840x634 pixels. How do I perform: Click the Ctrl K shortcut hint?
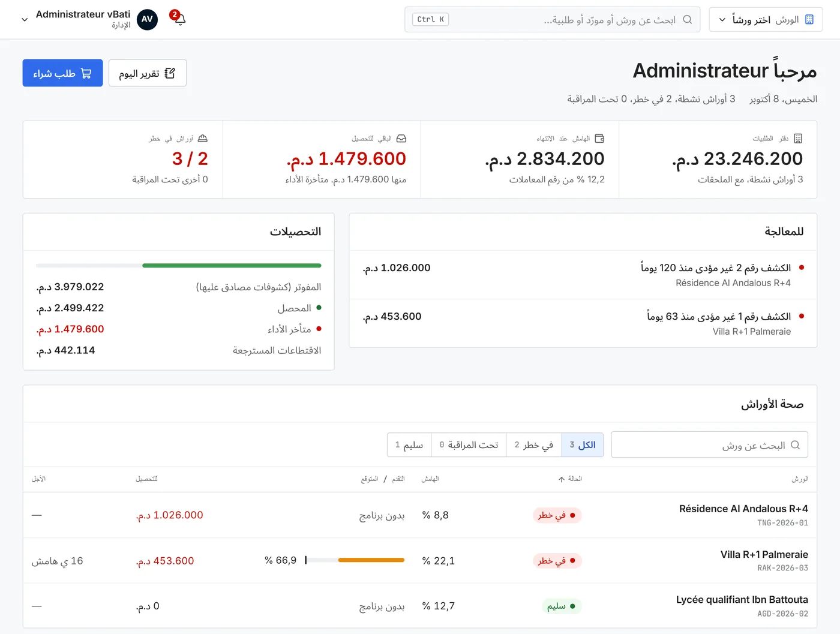pos(431,19)
